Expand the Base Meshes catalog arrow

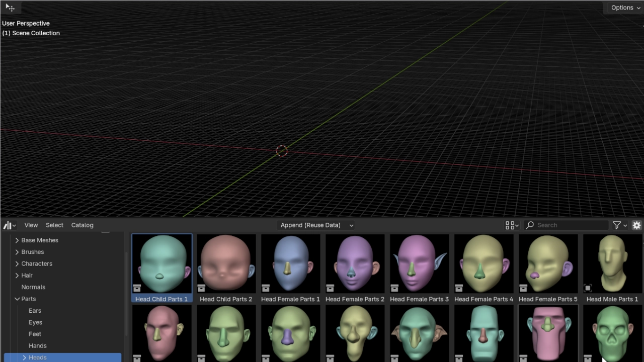coord(17,240)
